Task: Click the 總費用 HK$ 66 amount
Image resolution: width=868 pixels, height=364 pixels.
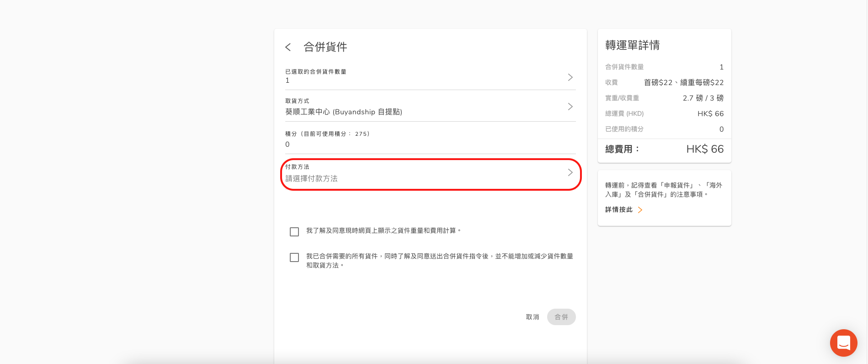Action: pyautogui.click(x=705, y=149)
